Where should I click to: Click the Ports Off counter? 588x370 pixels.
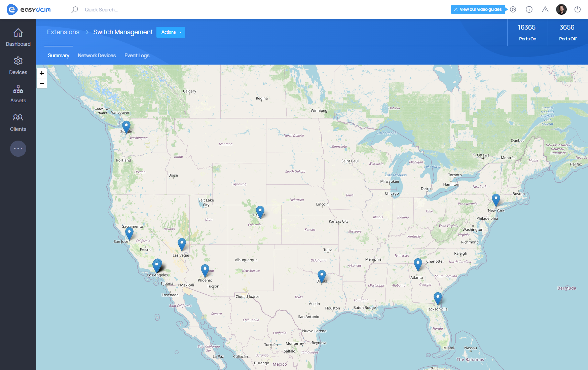click(568, 32)
